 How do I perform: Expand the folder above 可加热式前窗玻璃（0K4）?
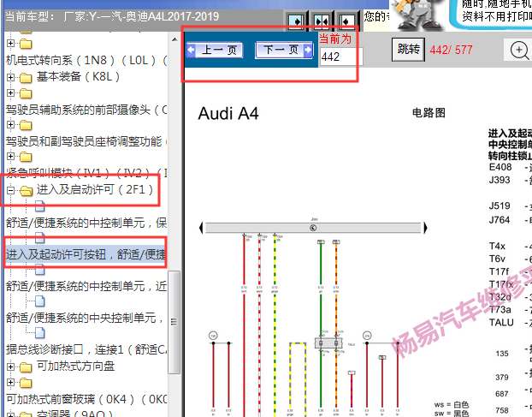coord(10,383)
